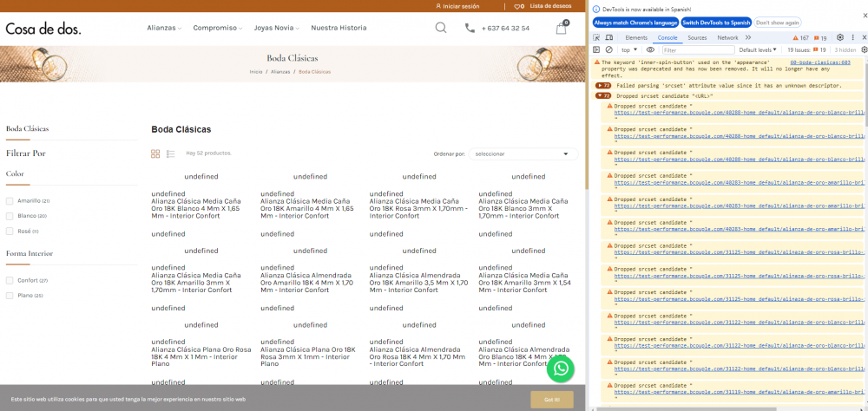Click the info icon in DevTools language notice
The width and height of the screenshot is (868, 411).
596,10
